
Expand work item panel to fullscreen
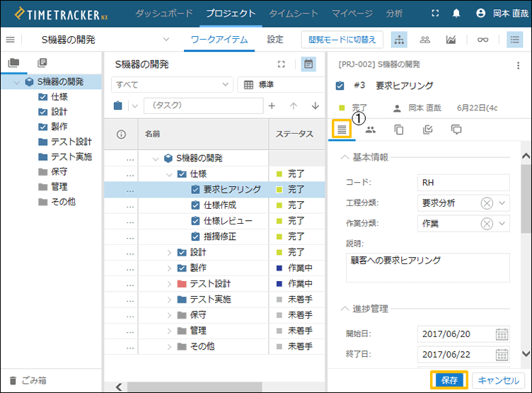[x=282, y=64]
